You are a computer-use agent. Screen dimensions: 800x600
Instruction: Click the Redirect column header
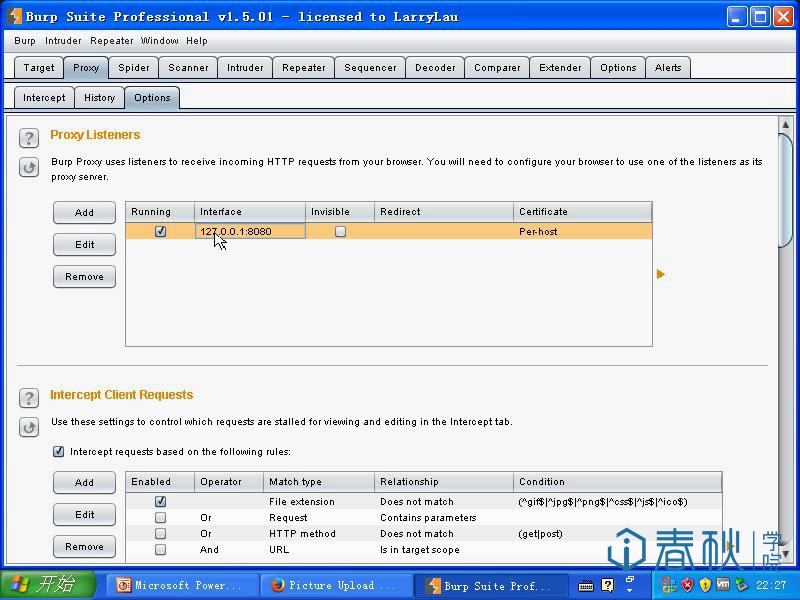443,212
